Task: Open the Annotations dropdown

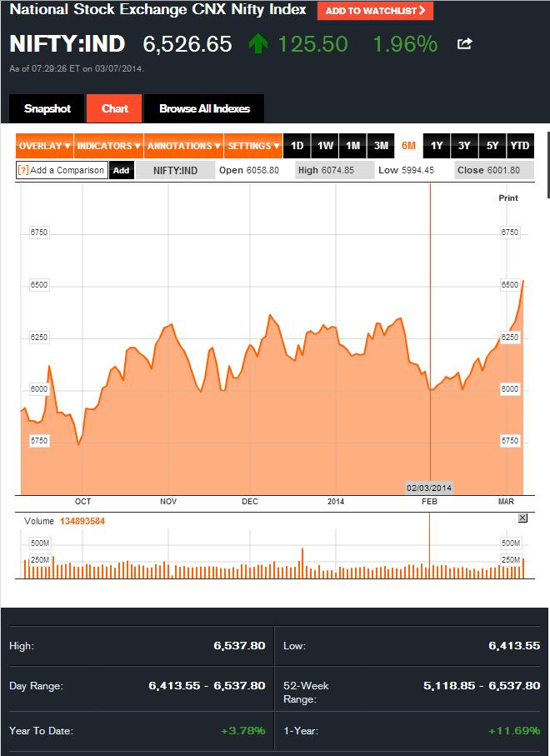Action: (x=183, y=146)
